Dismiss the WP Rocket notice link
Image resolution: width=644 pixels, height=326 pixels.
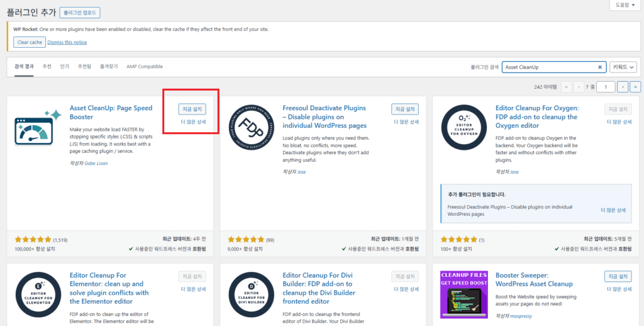point(67,42)
